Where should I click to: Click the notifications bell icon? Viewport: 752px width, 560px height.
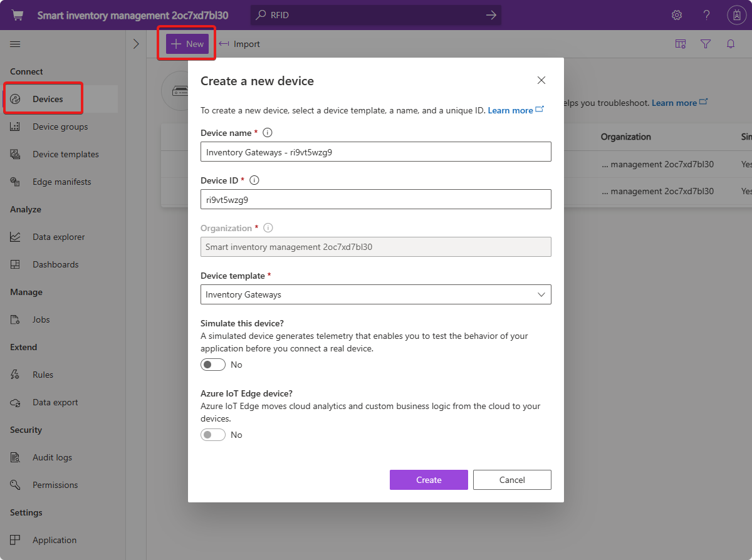(x=731, y=44)
